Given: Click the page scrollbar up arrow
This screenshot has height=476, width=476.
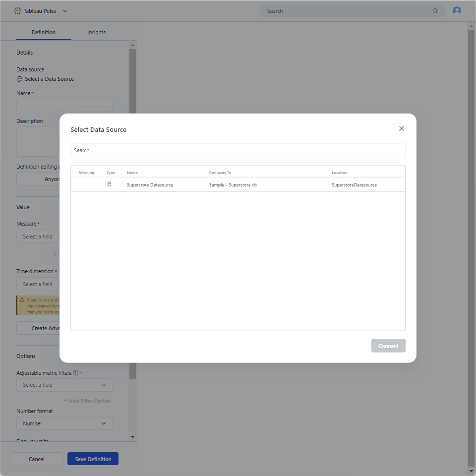Looking at the screenshot, I should tap(471, 26).
